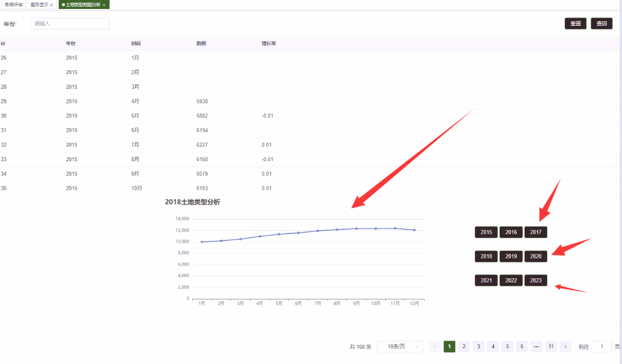622x364 pixels.
Task: Open the 10条/页 page size dropdown
Action: point(400,347)
